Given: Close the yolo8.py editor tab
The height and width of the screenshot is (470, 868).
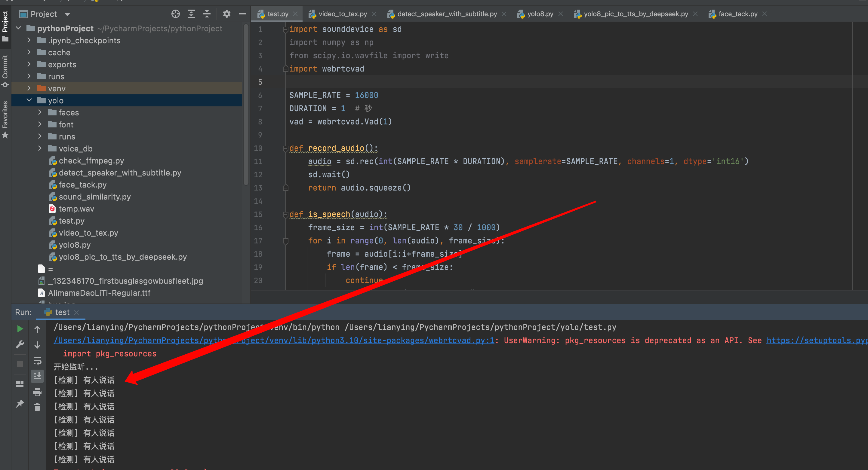Looking at the screenshot, I should 561,14.
